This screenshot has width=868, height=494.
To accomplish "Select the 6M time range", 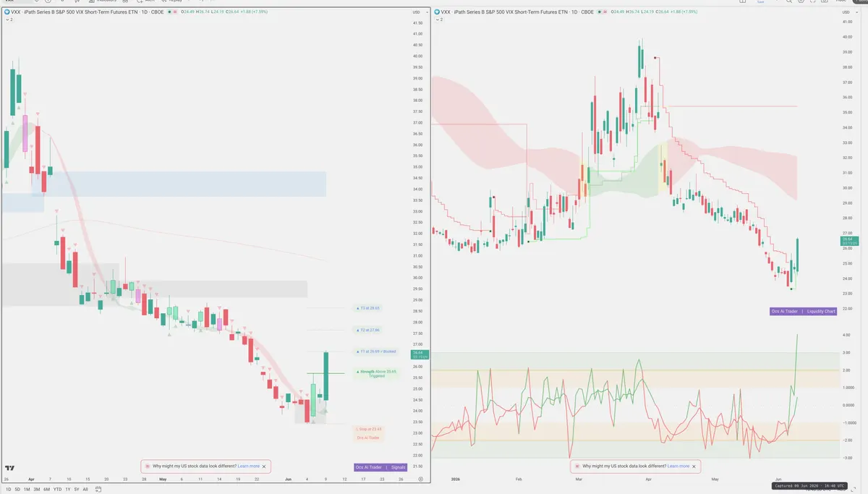I will (x=46, y=490).
